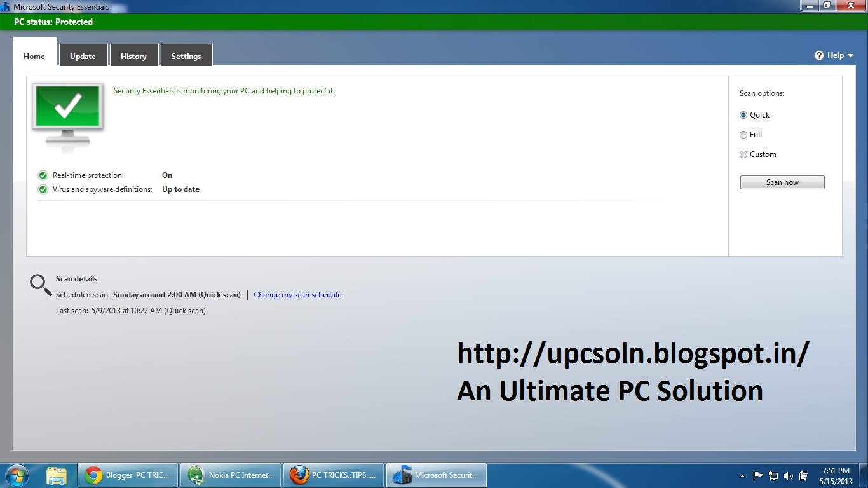Screen dimensions: 868x488
Task: Click the Help question mark icon
Action: coord(819,55)
